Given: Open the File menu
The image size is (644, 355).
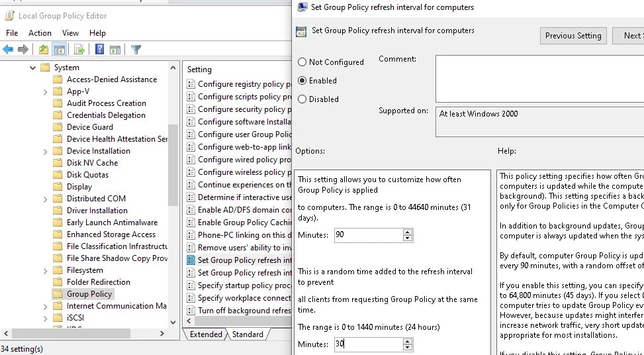Looking at the screenshot, I should click(12, 33).
